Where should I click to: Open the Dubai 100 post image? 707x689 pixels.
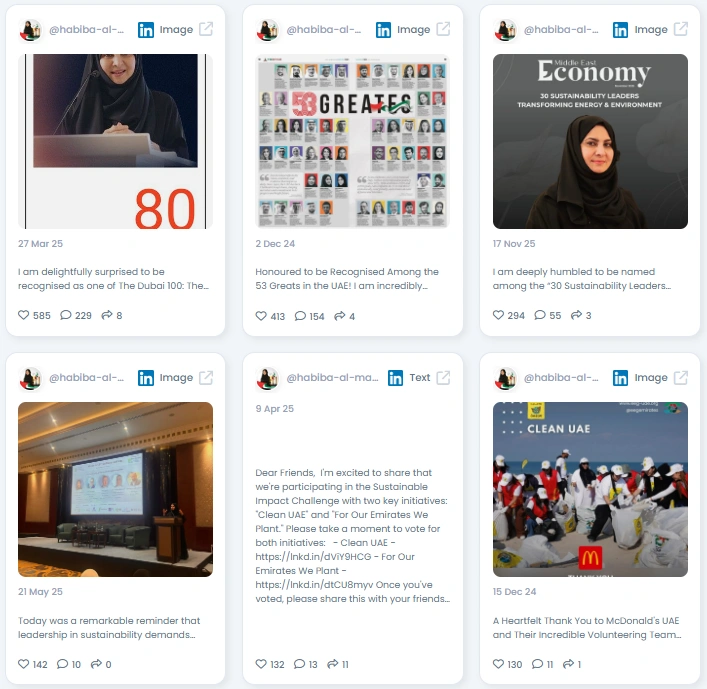coord(115,141)
